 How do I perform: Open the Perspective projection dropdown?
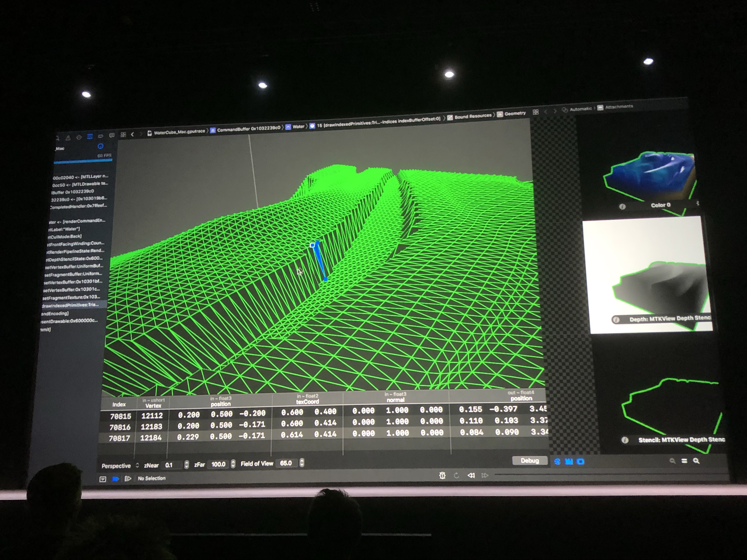click(120, 466)
